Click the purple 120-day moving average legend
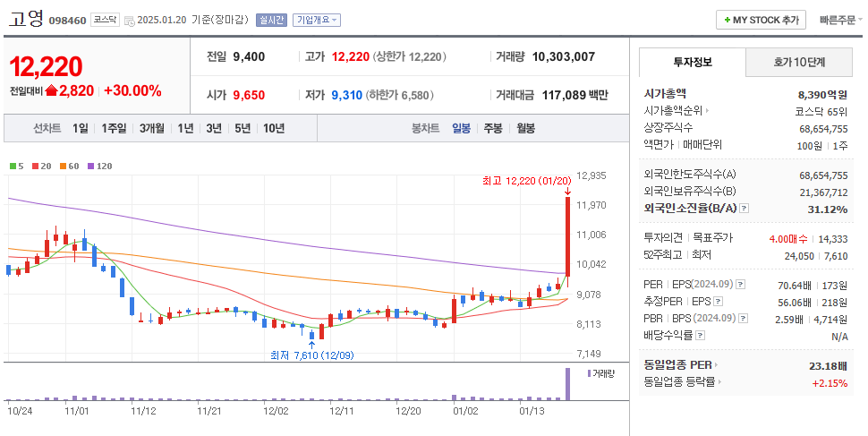Viewport: 868px width, 436px height. pos(99,167)
